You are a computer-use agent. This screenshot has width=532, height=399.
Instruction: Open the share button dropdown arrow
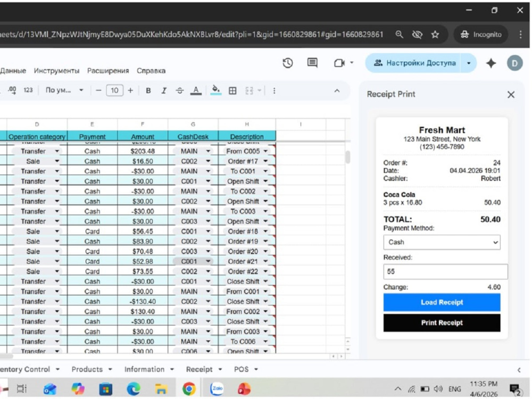[x=469, y=63]
